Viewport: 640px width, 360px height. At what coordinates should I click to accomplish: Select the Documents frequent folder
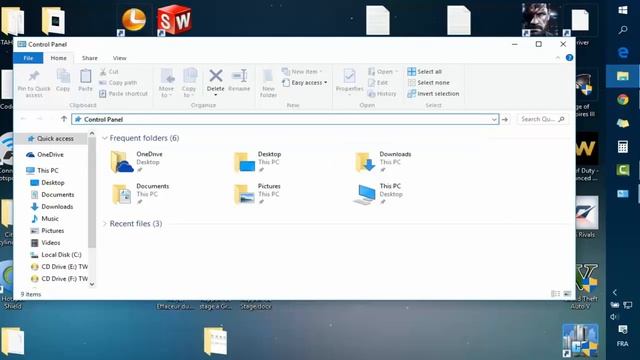pyautogui.click(x=140, y=194)
